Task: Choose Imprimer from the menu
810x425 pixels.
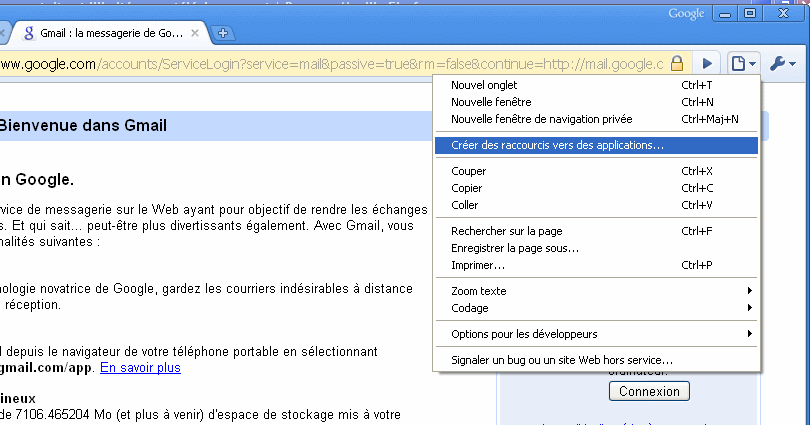Action: (x=597, y=265)
